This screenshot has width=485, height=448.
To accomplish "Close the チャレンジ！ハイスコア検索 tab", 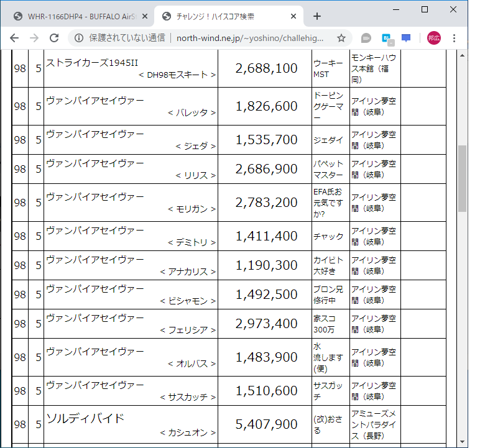I will [293, 16].
